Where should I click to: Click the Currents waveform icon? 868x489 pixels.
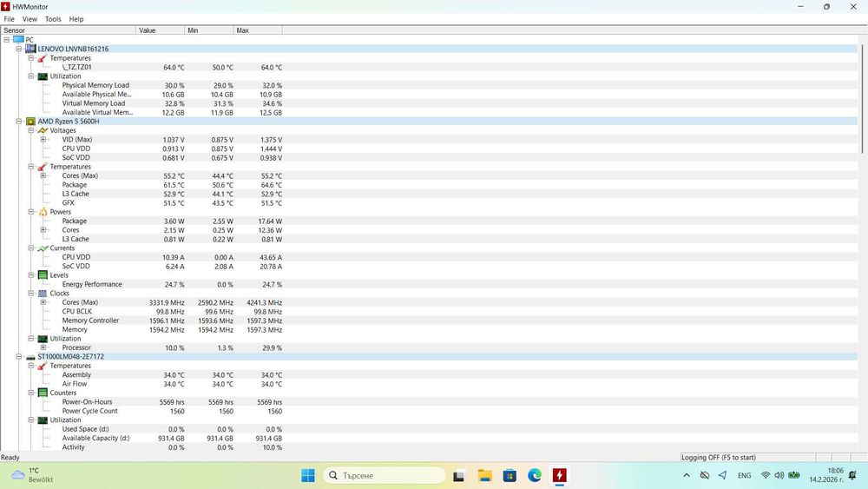pyautogui.click(x=43, y=248)
